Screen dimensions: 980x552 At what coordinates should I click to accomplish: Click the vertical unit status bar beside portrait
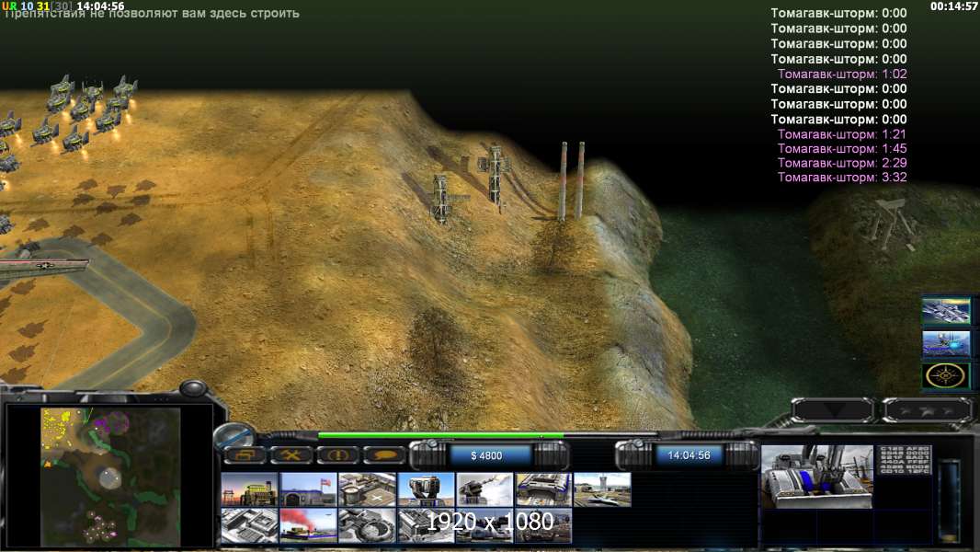[x=950, y=500]
